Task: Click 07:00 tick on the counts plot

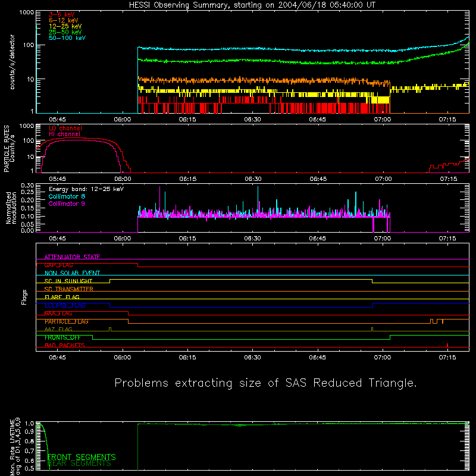Action: click(383, 120)
